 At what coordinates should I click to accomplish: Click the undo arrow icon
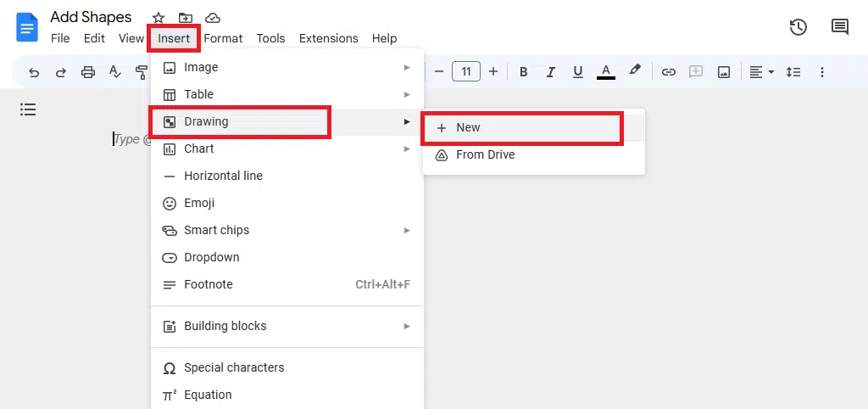[x=34, y=72]
